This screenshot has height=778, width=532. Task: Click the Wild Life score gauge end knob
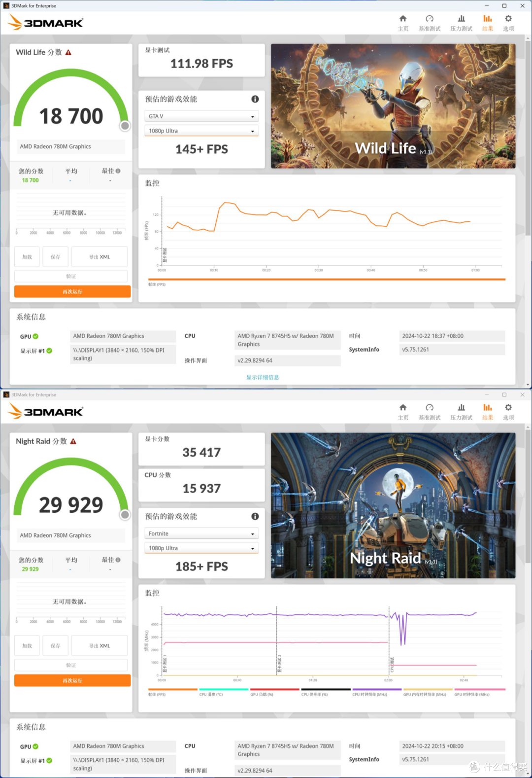[x=125, y=126]
